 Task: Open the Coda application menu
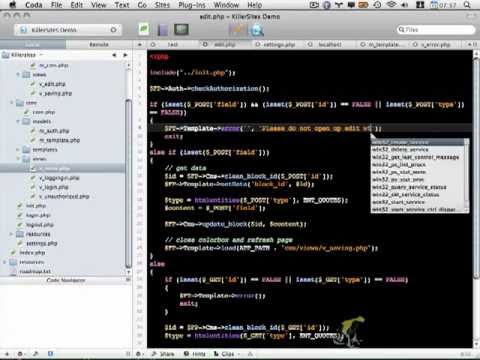pyautogui.click(x=34, y=5)
